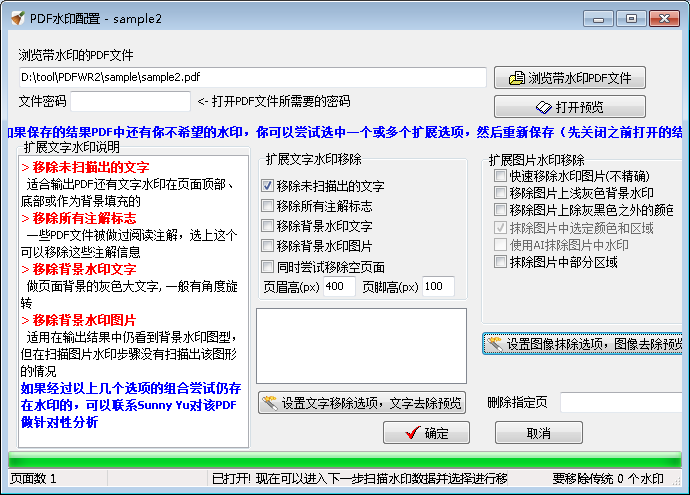690x495 pixels.
Task: Confirm with the 确定 button
Action: (426, 433)
